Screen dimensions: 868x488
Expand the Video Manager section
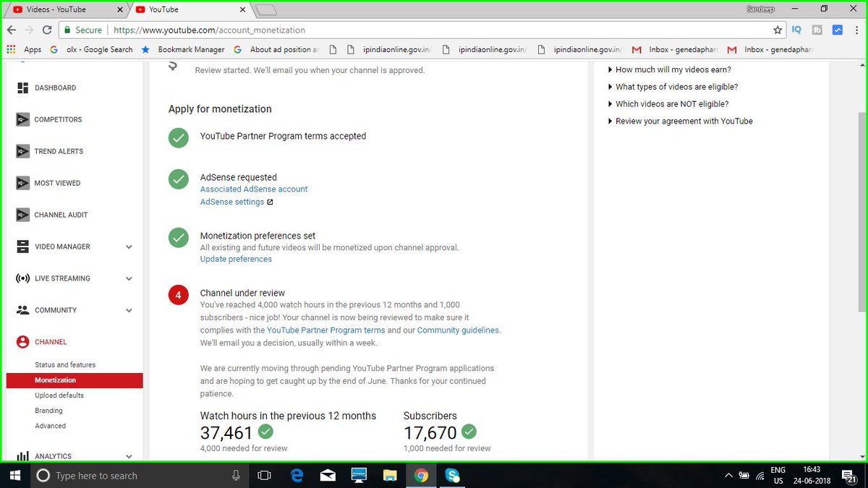pyautogui.click(x=129, y=247)
